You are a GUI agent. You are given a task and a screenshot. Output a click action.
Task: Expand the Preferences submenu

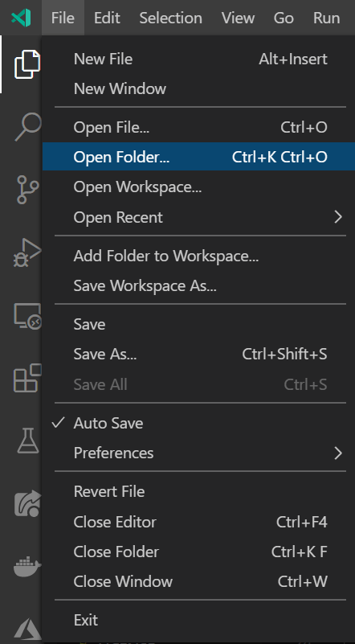pyautogui.click(x=198, y=453)
